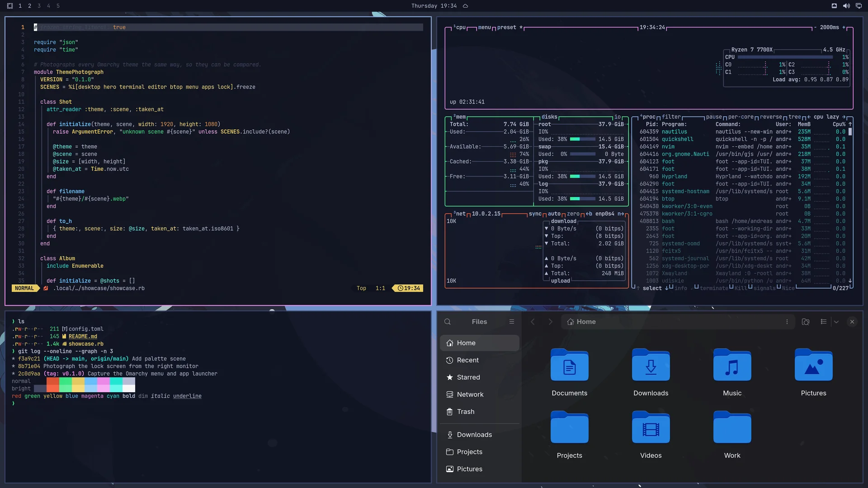This screenshot has width=868, height=488.
Task: Click btop net zero option
Action: pyautogui.click(x=573, y=214)
